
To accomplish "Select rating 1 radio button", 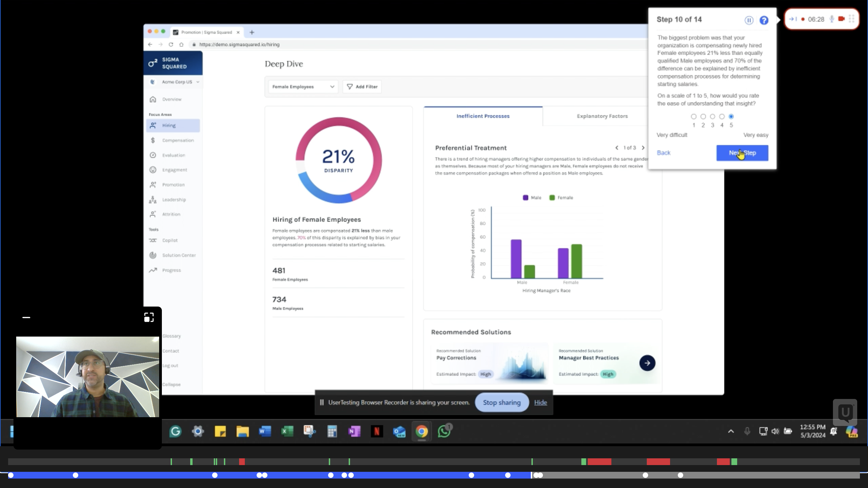I will [x=694, y=117].
